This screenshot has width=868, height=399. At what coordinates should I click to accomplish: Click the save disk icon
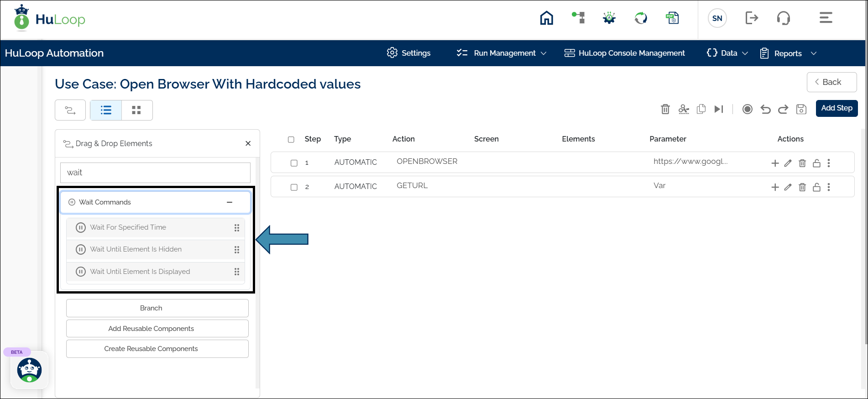(x=801, y=109)
